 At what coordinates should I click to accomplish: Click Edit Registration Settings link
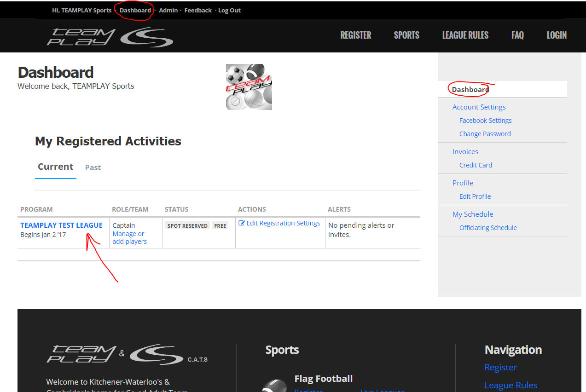pos(283,223)
